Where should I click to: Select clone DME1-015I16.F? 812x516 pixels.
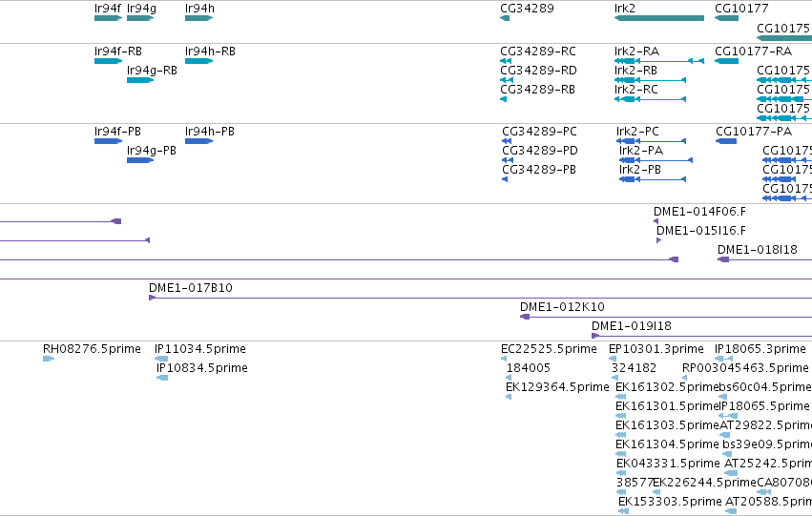(658, 240)
